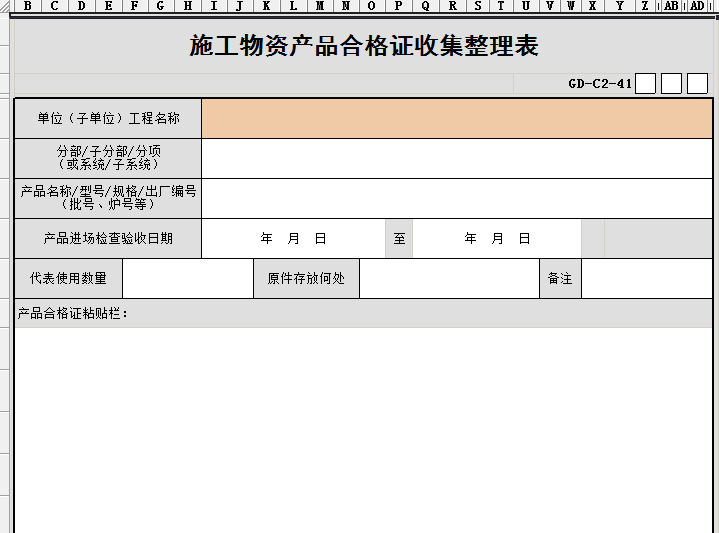
Task: Select the 产品合格证粘贴栏 heading row
Action: point(363,313)
